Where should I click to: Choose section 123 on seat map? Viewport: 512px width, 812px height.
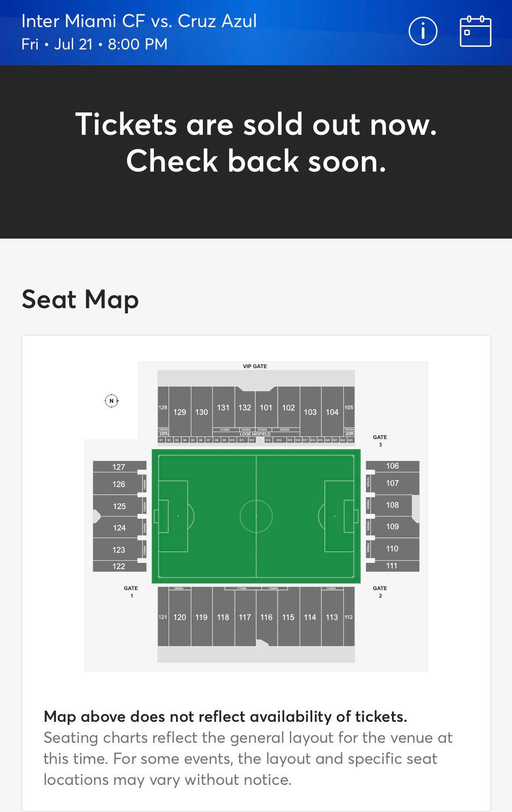click(119, 550)
